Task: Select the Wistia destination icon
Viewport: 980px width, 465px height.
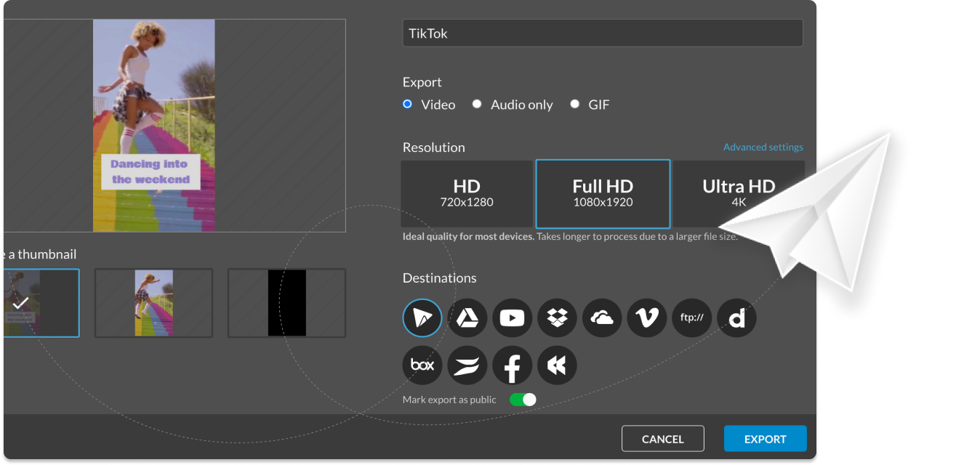Action: point(467,365)
